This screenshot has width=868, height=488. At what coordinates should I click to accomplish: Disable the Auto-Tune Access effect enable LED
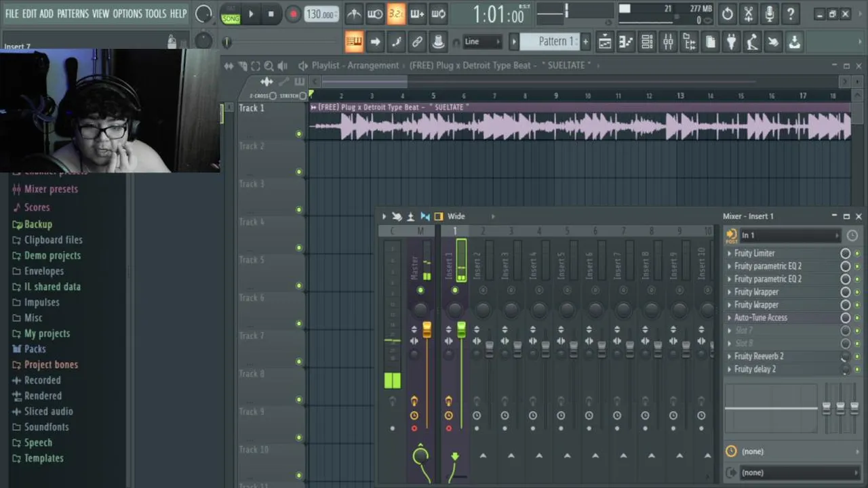click(x=857, y=318)
